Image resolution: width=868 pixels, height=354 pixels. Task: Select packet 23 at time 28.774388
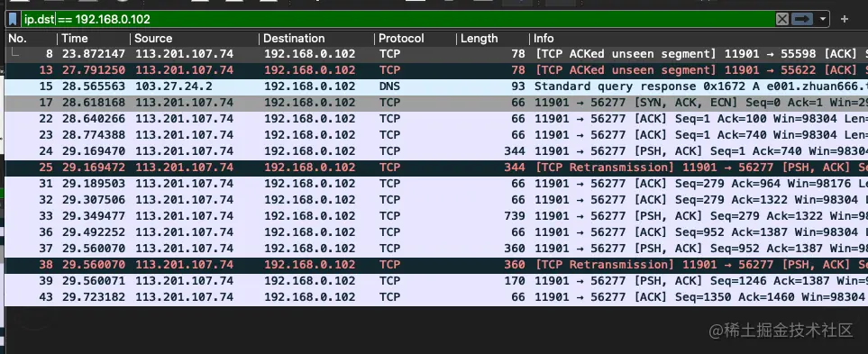[x=436, y=135]
